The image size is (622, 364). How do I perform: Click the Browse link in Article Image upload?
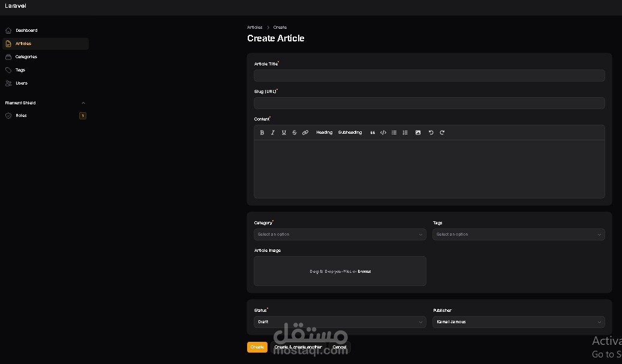364,272
